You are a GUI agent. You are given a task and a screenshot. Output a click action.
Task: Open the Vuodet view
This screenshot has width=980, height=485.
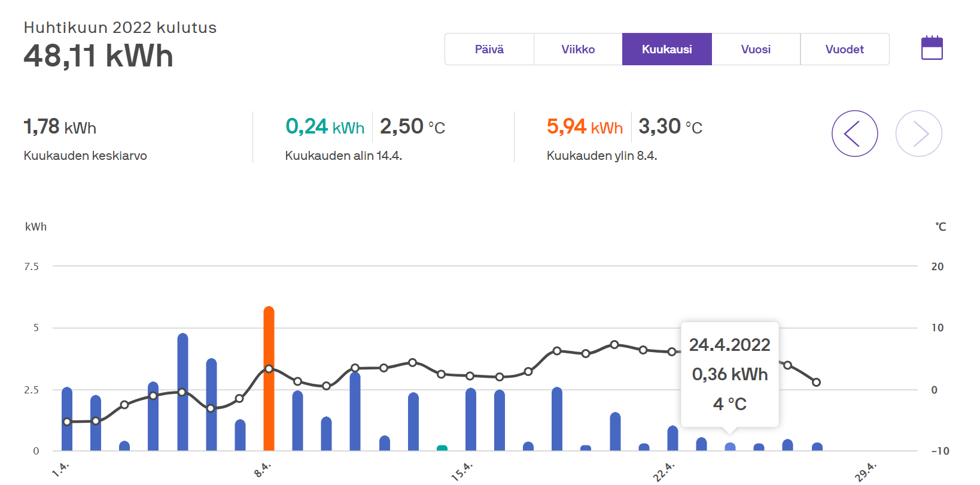pyautogui.click(x=844, y=49)
